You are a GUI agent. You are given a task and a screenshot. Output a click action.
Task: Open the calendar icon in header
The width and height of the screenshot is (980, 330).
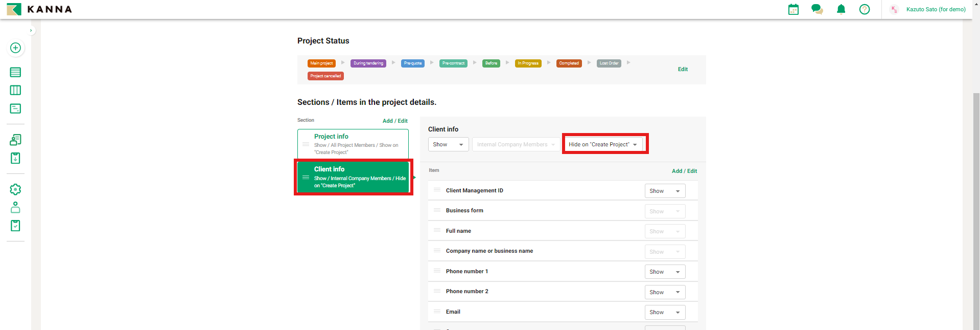[793, 9]
